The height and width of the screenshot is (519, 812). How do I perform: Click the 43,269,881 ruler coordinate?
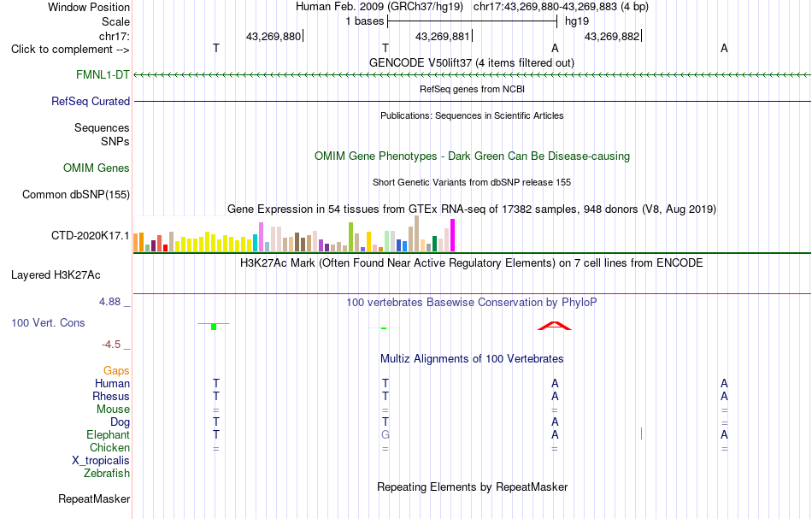[x=442, y=36]
